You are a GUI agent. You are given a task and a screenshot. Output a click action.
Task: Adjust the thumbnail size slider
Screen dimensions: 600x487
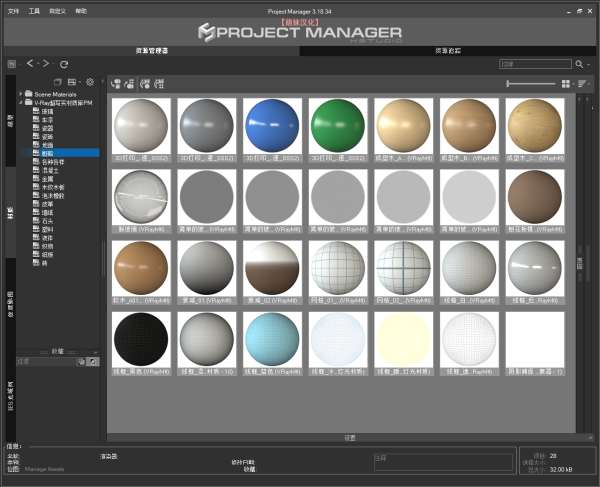pos(530,83)
